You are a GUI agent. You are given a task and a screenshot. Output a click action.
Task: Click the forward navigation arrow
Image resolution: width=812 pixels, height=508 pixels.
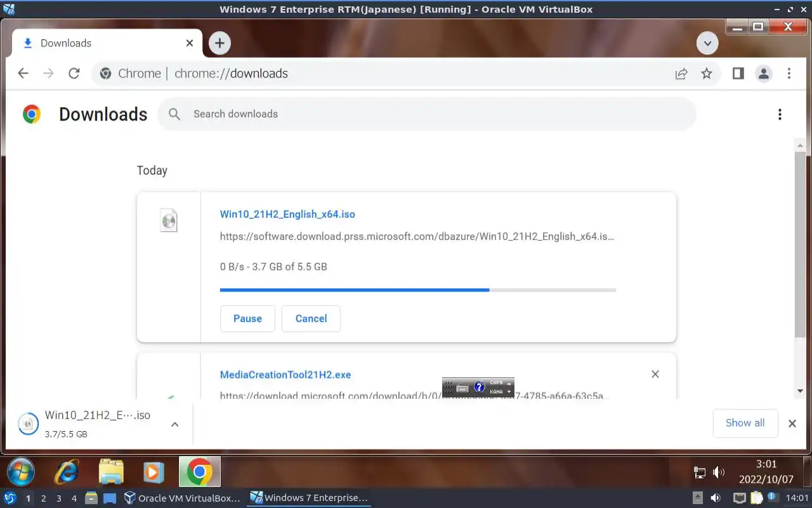[48, 74]
